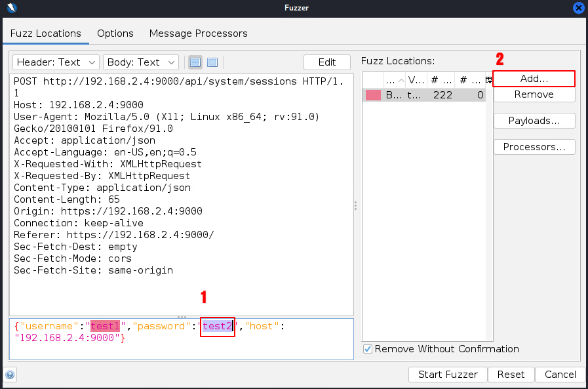Expand the Header: Text dropdown
This screenshot has height=389, width=588.
point(55,62)
